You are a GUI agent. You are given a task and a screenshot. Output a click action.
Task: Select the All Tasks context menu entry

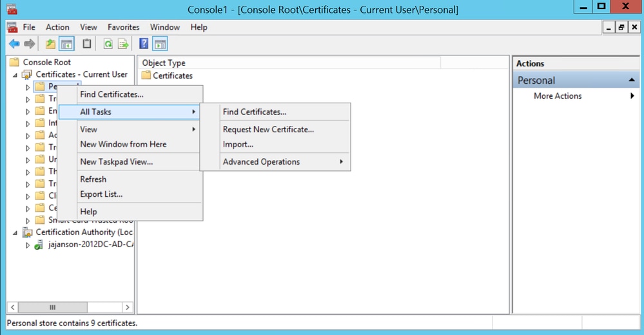130,112
